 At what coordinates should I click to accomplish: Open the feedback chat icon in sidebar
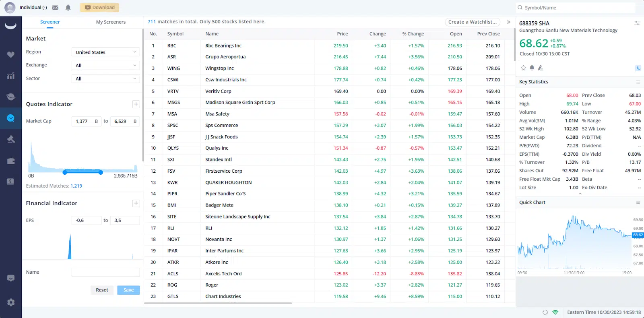click(11, 278)
